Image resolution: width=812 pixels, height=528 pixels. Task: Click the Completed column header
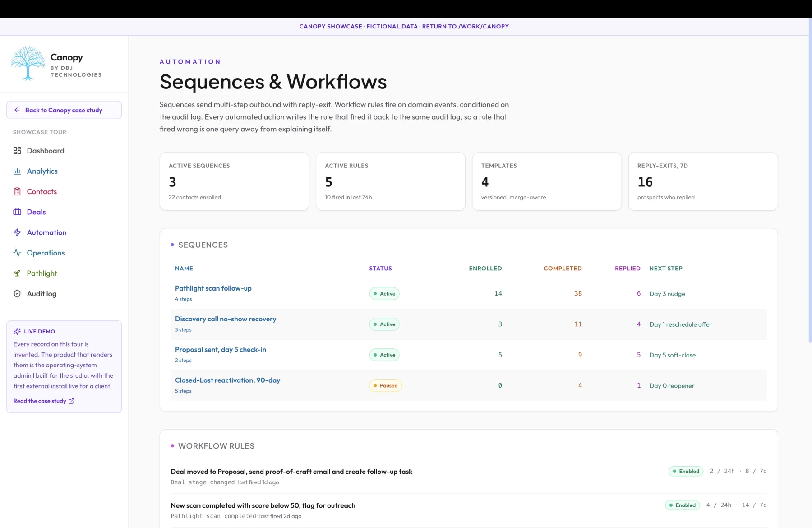point(563,269)
